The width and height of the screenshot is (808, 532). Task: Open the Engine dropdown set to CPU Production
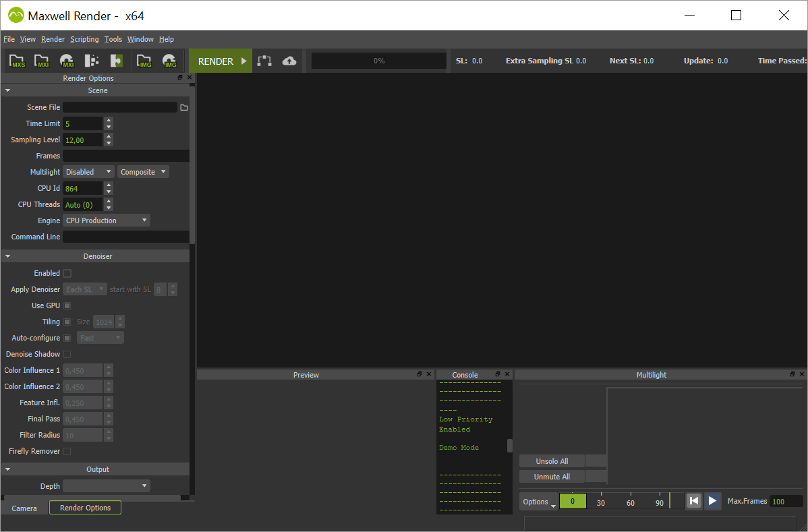coord(106,220)
